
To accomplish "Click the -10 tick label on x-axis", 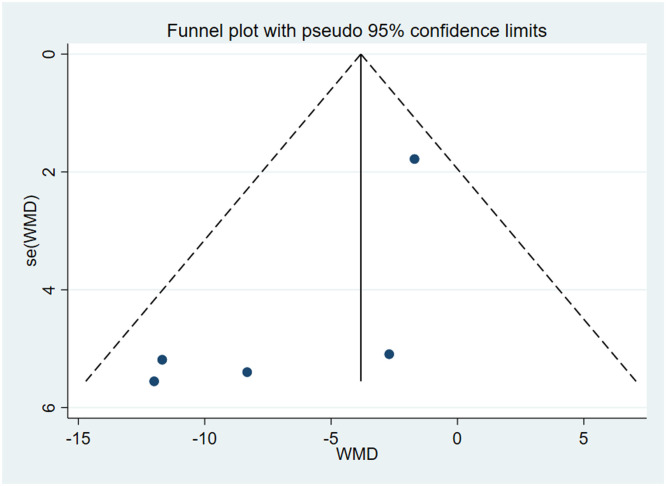I will click(204, 440).
